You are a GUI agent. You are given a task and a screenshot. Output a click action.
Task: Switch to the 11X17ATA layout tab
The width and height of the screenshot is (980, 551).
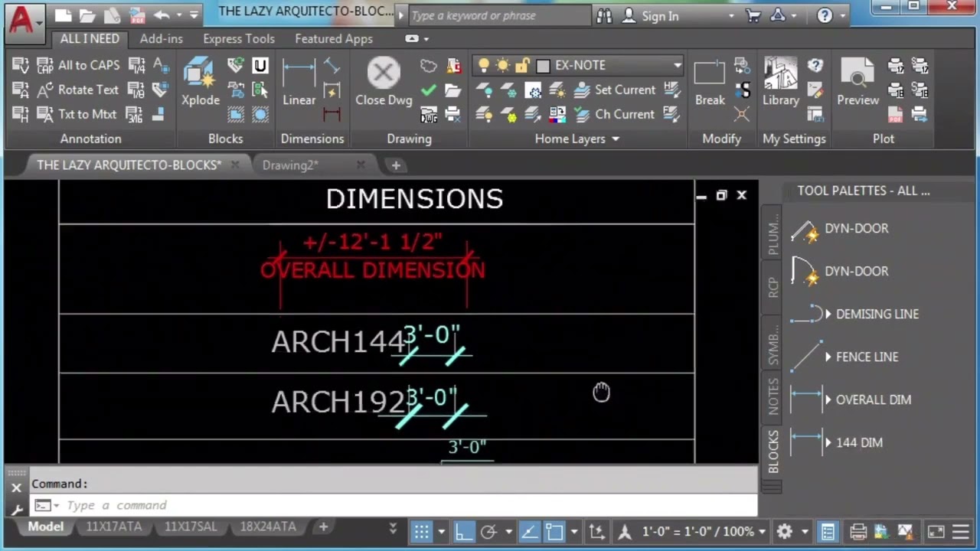point(114,527)
